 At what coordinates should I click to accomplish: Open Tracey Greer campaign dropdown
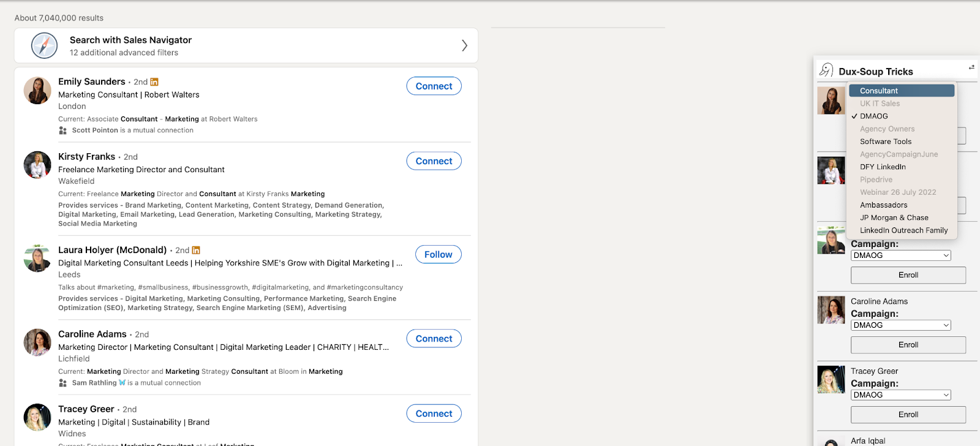[901, 395]
